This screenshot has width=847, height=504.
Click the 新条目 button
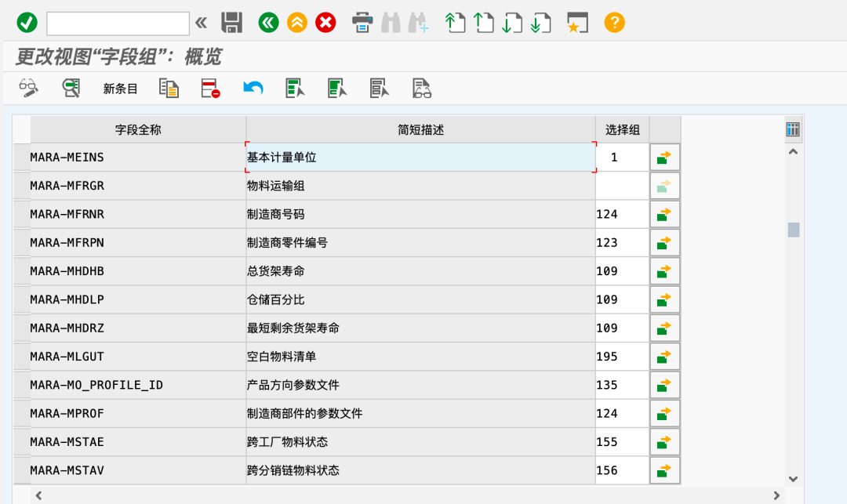121,89
